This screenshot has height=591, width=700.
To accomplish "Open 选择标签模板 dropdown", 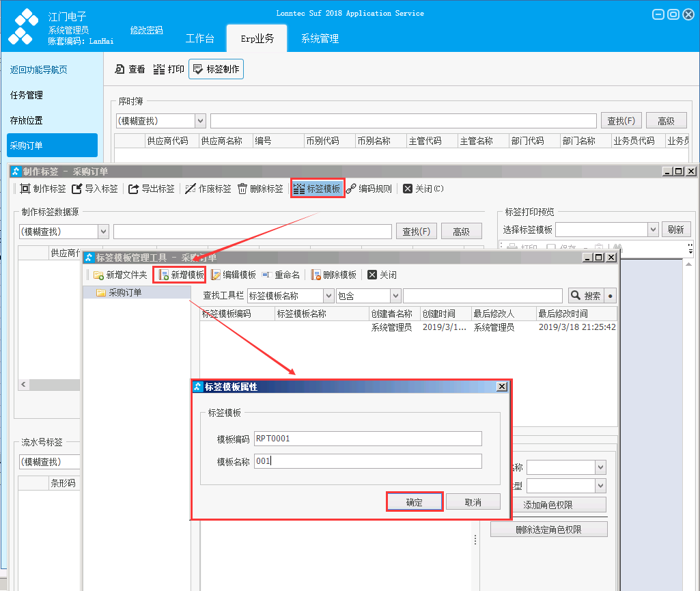I will click(x=653, y=230).
